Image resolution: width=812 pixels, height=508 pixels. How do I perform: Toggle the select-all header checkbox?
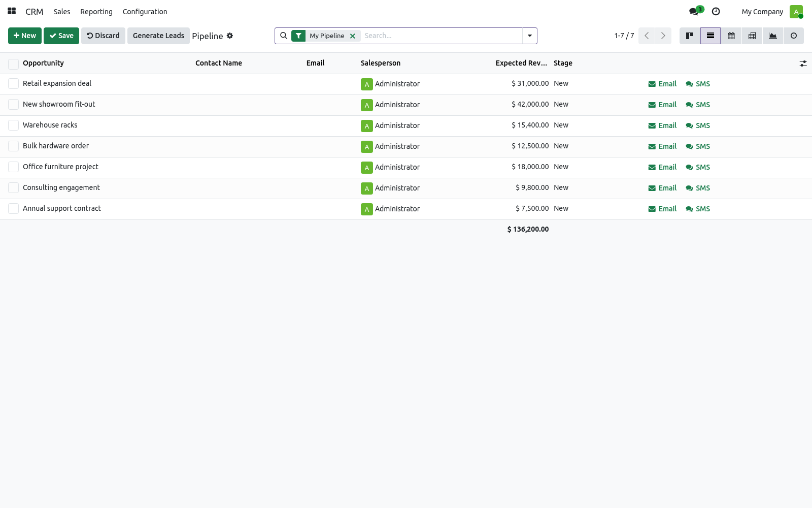coord(13,63)
